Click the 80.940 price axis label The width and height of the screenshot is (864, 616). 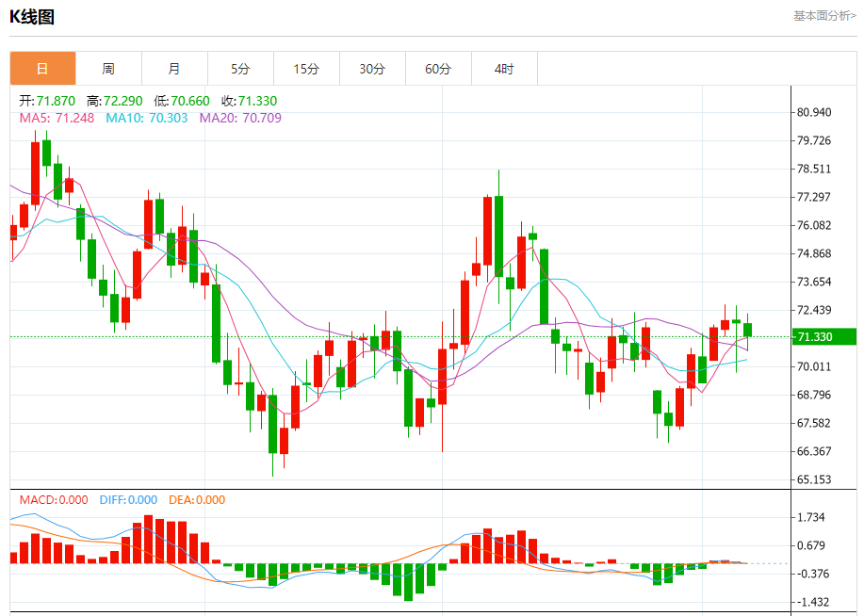[x=814, y=112]
